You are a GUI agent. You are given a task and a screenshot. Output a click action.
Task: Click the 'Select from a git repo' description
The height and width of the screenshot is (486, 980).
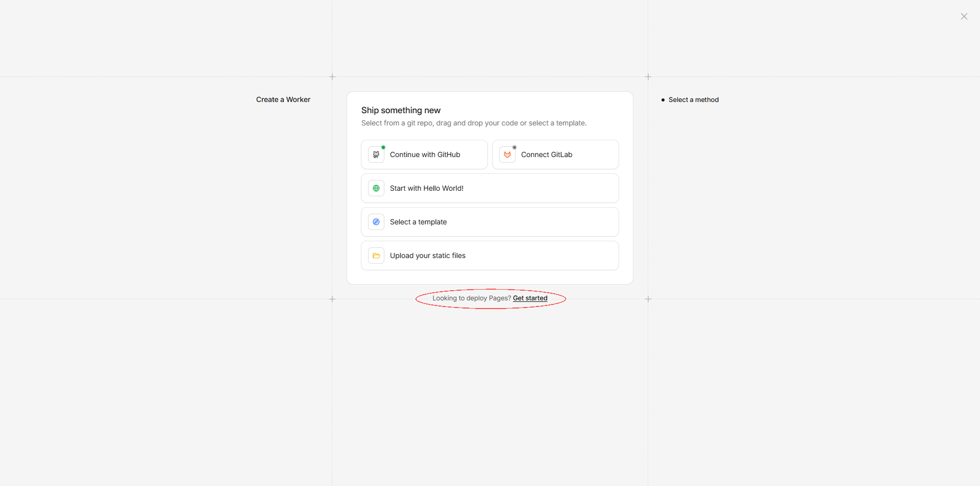474,123
